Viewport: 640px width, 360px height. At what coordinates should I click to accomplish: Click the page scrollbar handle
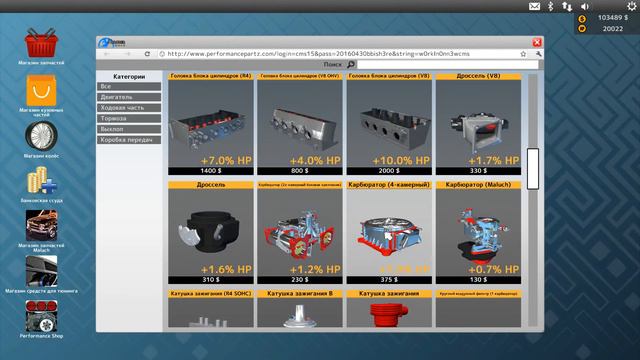click(x=533, y=169)
